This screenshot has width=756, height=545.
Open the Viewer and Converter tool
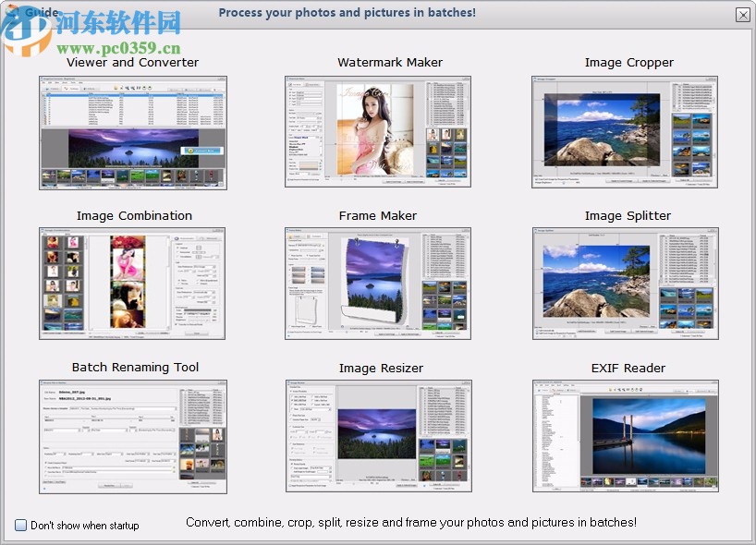[x=132, y=132]
